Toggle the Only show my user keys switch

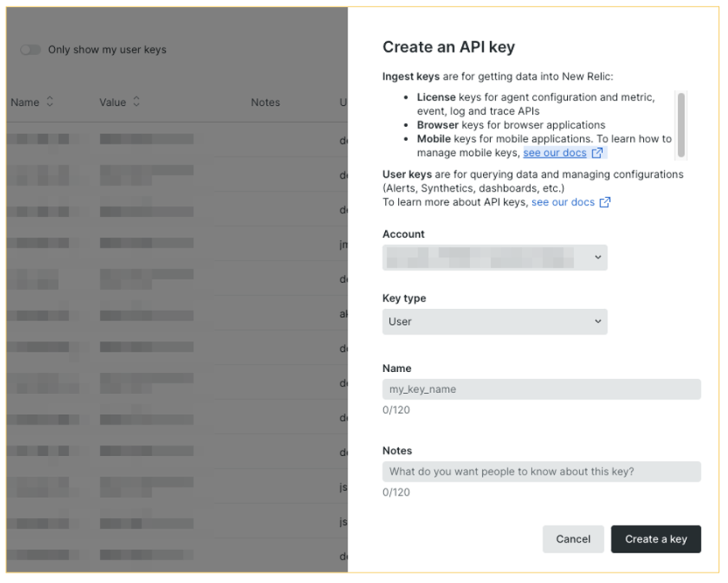point(31,49)
